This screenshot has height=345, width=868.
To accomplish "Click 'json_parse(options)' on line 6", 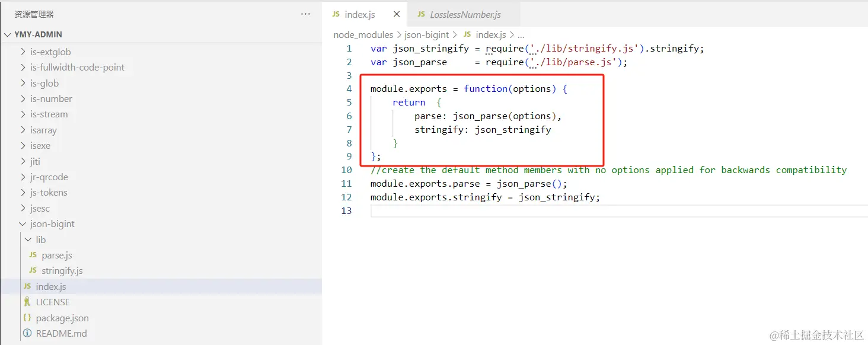I will 505,116.
